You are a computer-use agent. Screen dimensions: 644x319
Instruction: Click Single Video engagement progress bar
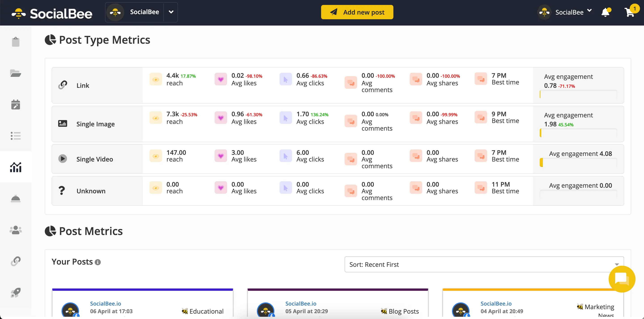578,163
